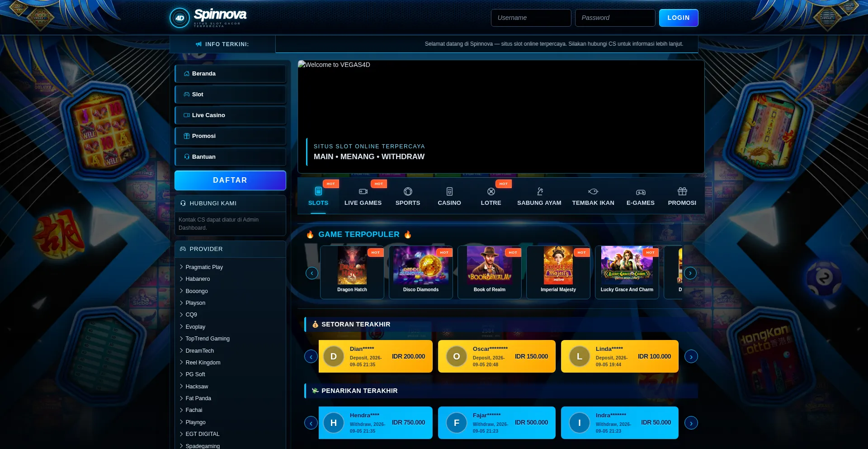This screenshot has height=449, width=868.
Task: Show next Penarikan Terakhir withdrawals
Action: (691, 423)
